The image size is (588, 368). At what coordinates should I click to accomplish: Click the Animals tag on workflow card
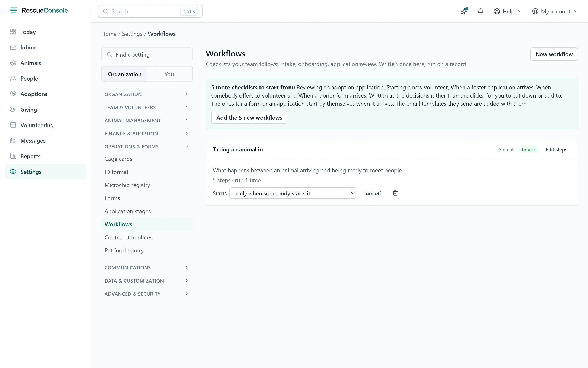coord(507,150)
